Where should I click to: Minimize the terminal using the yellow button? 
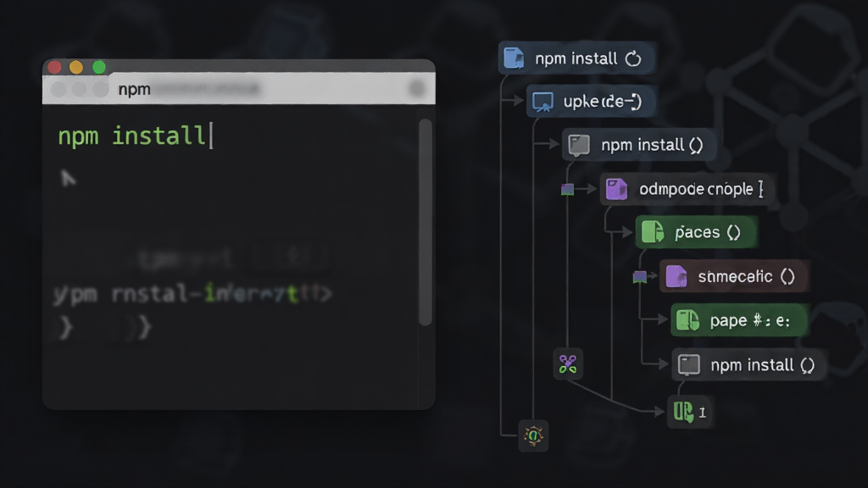pyautogui.click(x=76, y=68)
